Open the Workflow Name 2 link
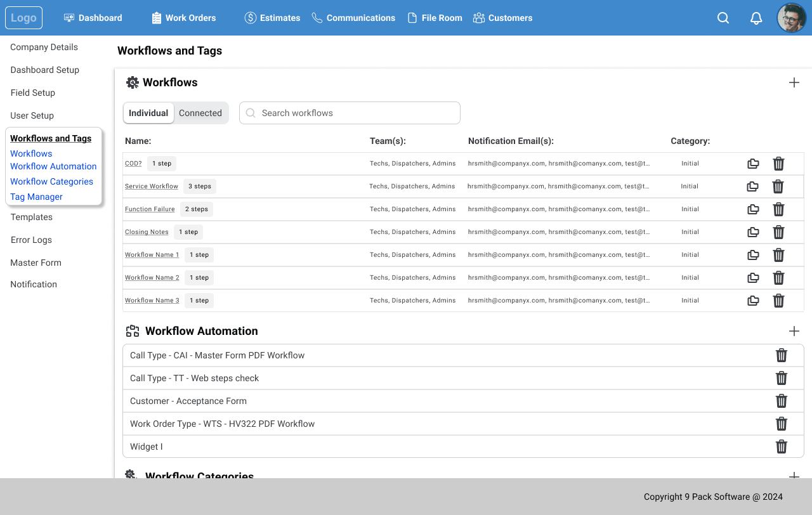This screenshot has width=812, height=515. tap(152, 278)
